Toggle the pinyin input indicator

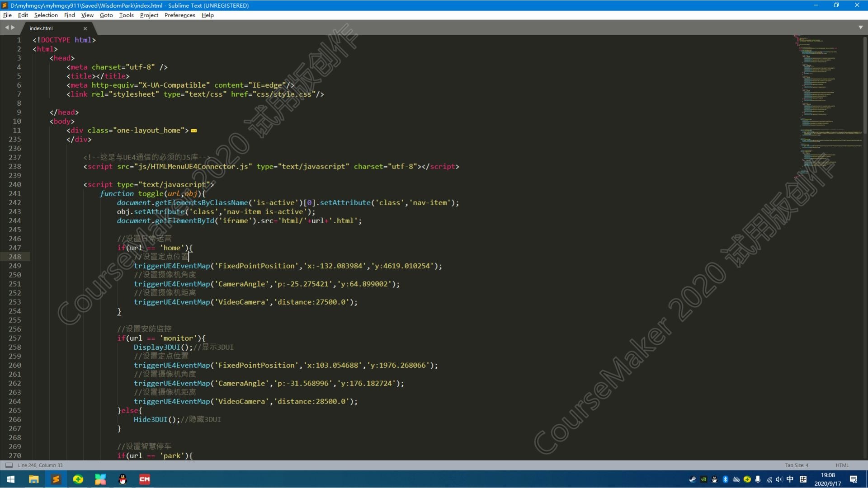(804, 479)
